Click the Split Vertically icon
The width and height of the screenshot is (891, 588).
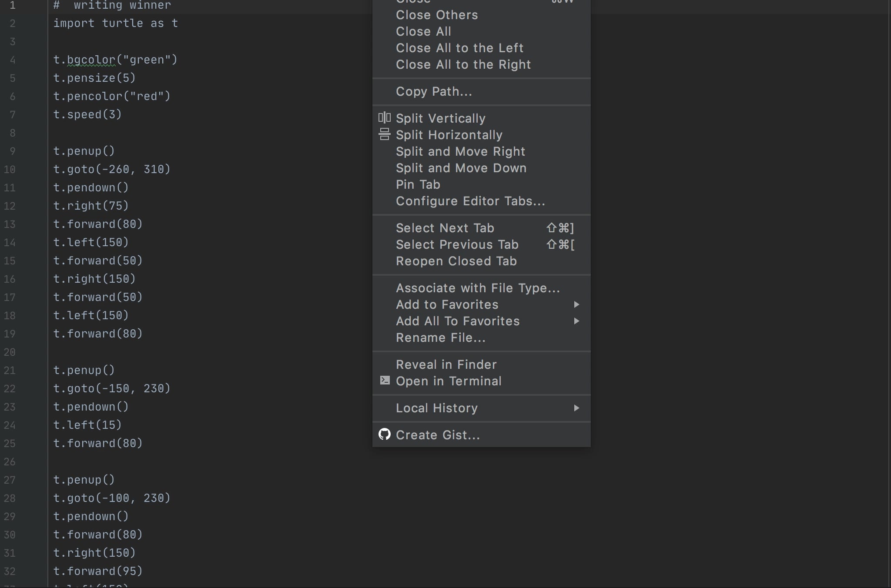point(385,118)
